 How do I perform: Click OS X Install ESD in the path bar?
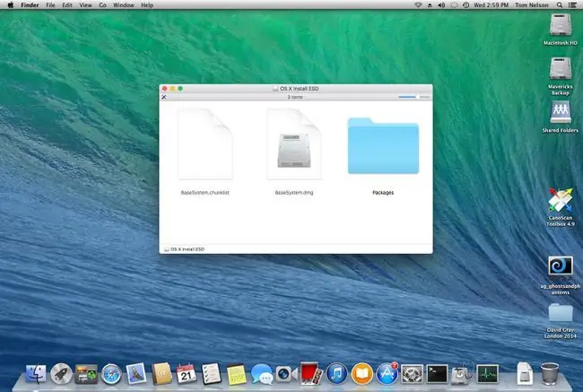tap(184, 249)
